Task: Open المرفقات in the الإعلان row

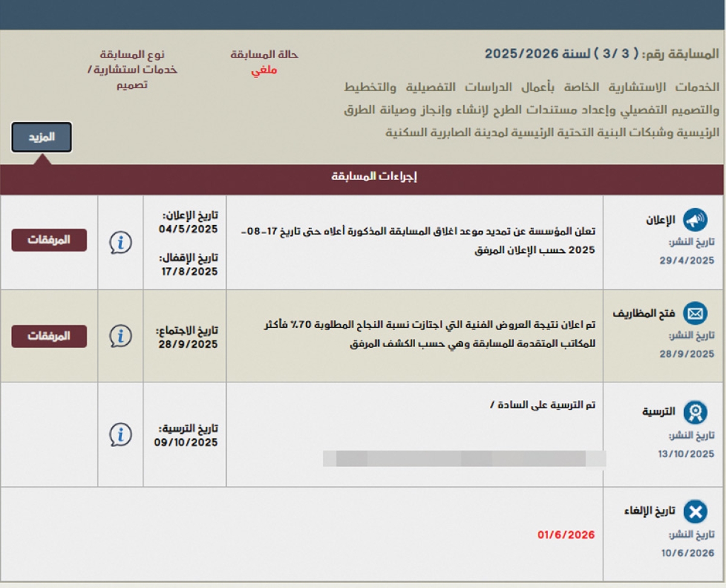Action: pyautogui.click(x=49, y=240)
